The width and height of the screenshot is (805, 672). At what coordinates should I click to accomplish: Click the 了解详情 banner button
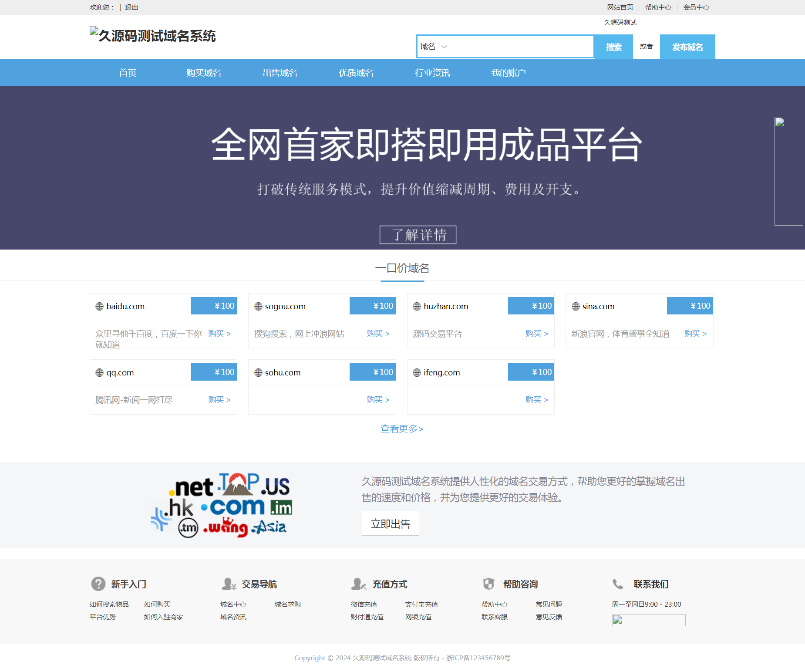coord(418,235)
